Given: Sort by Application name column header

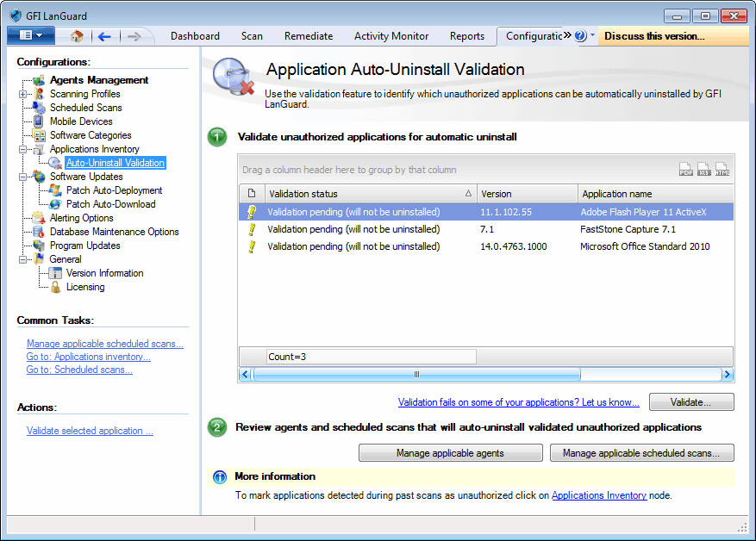Looking at the screenshot, I should [656, 194].
